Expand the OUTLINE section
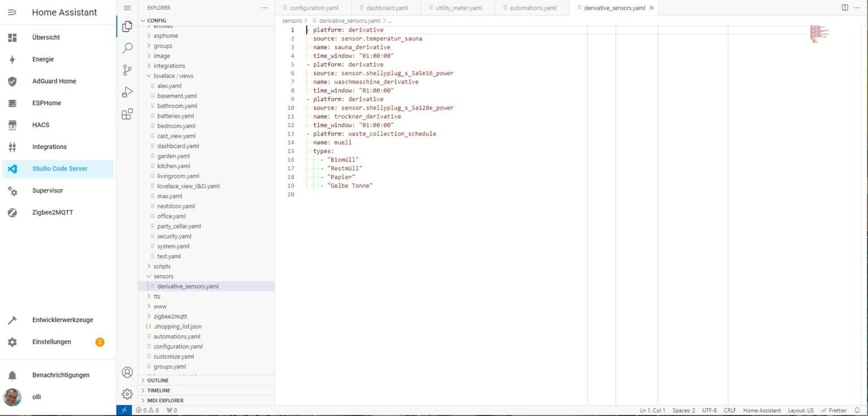Screen dimensions: 868x416 [x=158, y=380]
